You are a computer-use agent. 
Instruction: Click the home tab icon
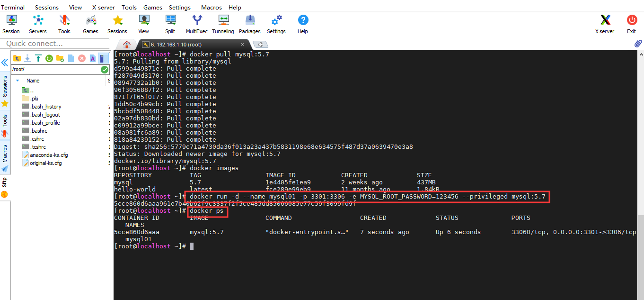click(x=126, y=45)
